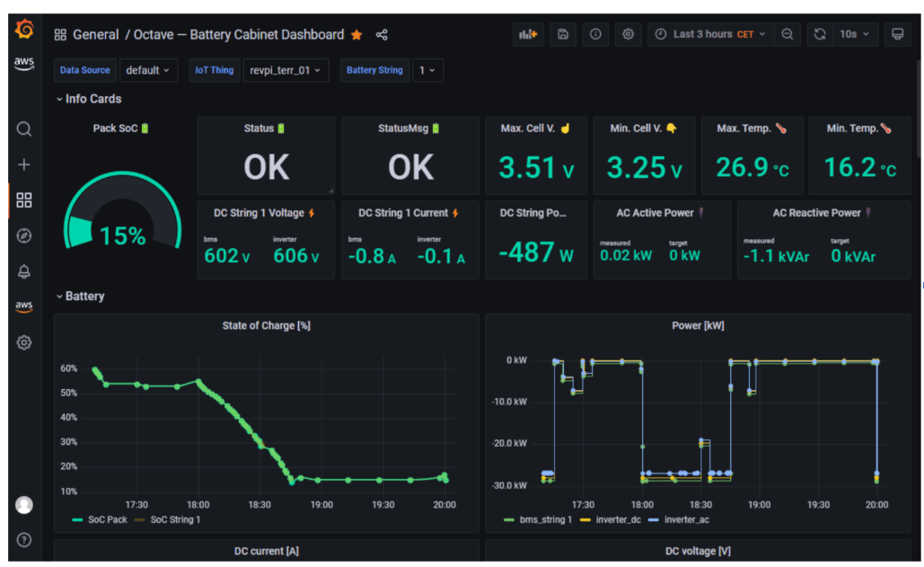Viewport: 924px width, 567px height.
Task: Open the Last 3 hours time picker
Action: (710, 34)
